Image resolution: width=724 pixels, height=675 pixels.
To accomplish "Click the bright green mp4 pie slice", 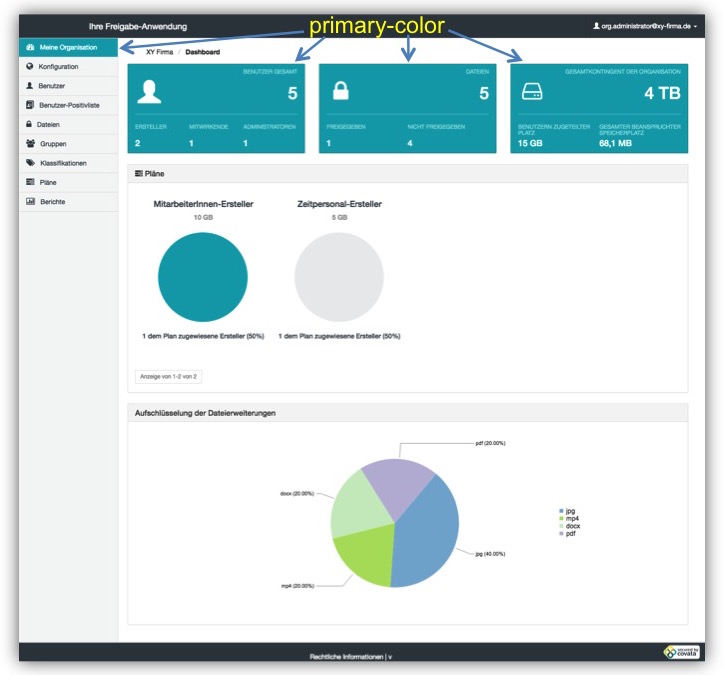I will (369, 556).
